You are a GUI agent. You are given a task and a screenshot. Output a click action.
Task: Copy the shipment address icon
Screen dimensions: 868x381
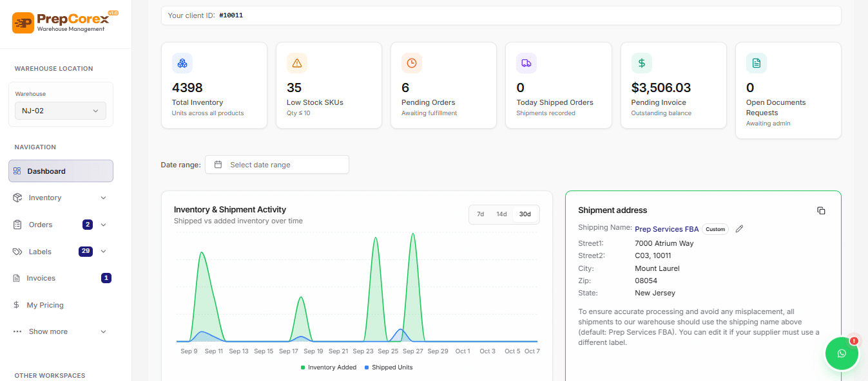[821, 210]
